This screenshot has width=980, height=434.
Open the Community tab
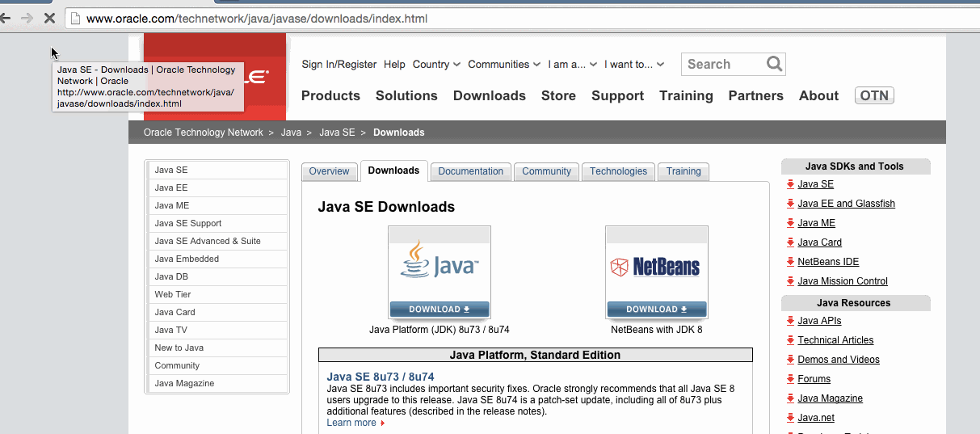[x=546, y=171]
